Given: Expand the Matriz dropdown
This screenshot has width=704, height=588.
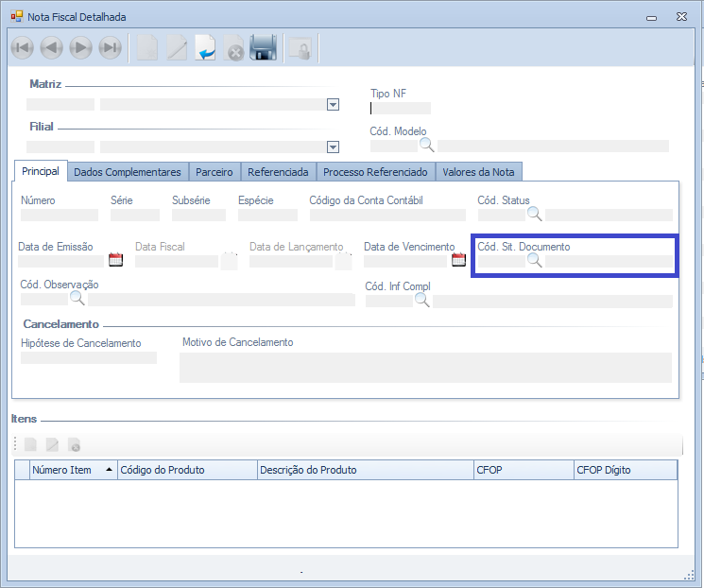Looking at the screenshot, I should pyautogui.click(x=333, y=105).
